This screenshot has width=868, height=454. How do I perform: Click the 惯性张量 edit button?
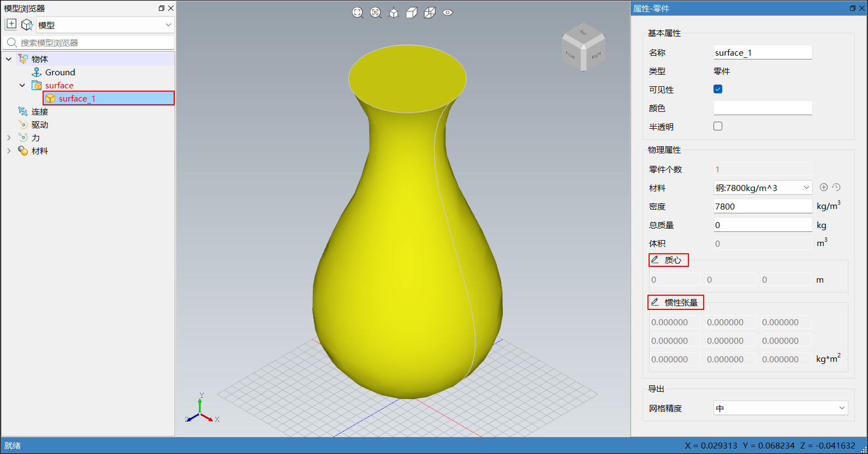pos(675,302)
